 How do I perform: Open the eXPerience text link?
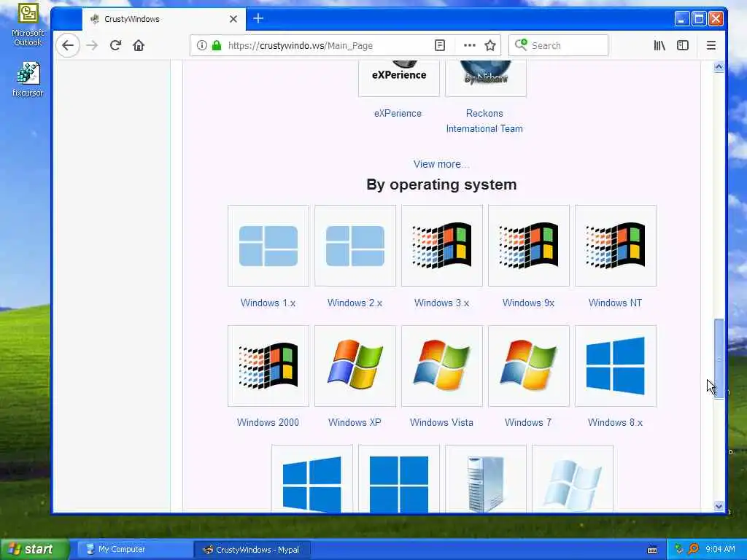[398, 113]
